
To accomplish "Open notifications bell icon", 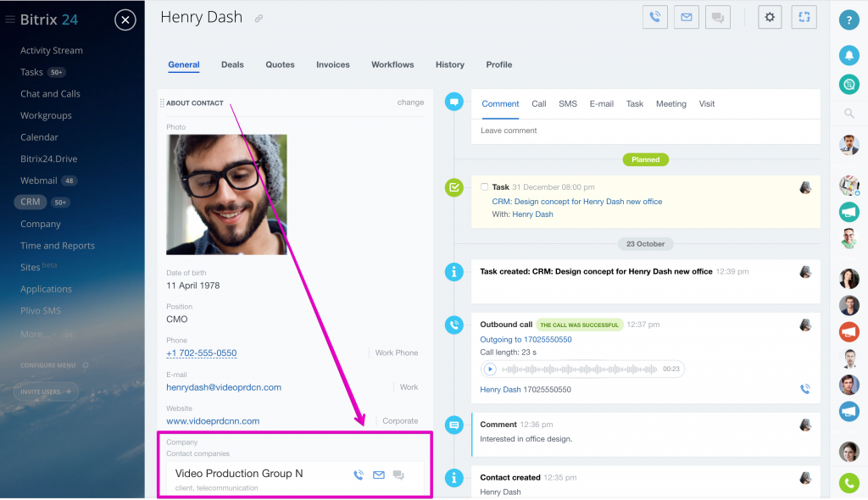I will click(x=849, y=55).
